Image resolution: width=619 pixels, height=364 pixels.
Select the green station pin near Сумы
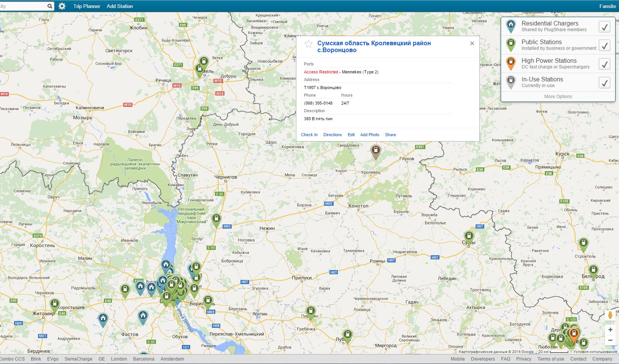[469, 237]
